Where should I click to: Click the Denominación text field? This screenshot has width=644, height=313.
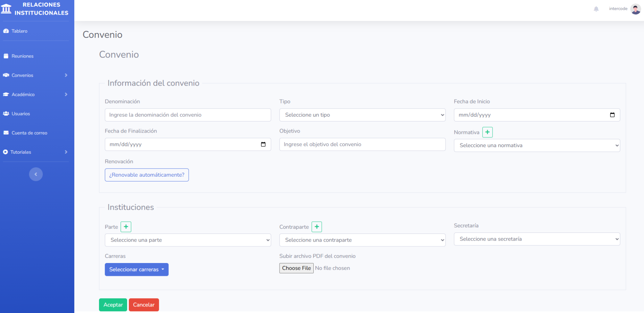[188, 115]
